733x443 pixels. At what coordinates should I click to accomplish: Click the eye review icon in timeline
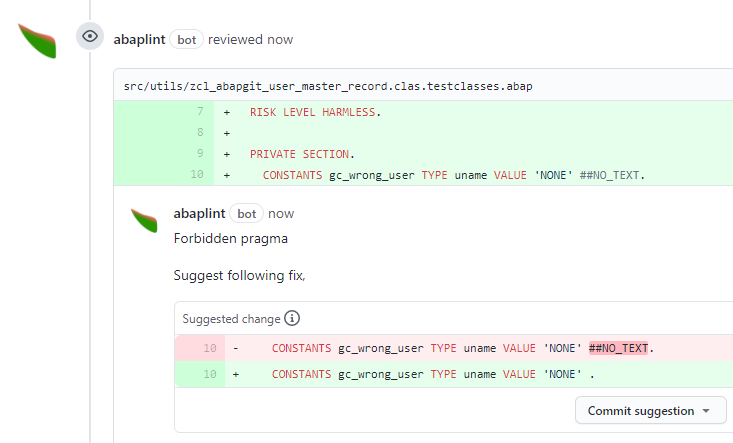coord(90,36)
